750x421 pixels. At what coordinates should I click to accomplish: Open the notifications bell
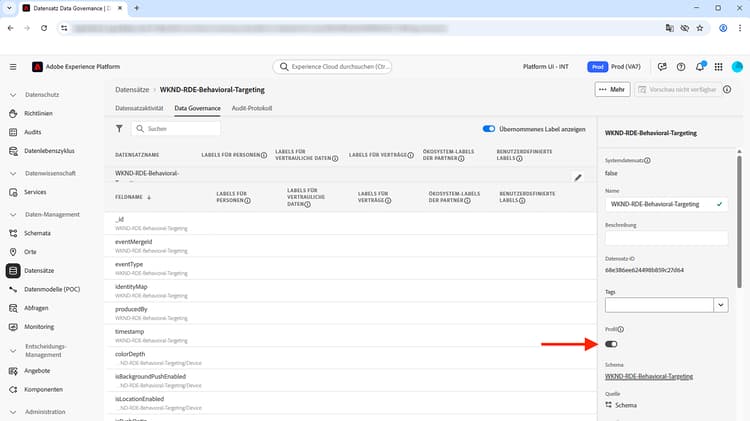700,66
